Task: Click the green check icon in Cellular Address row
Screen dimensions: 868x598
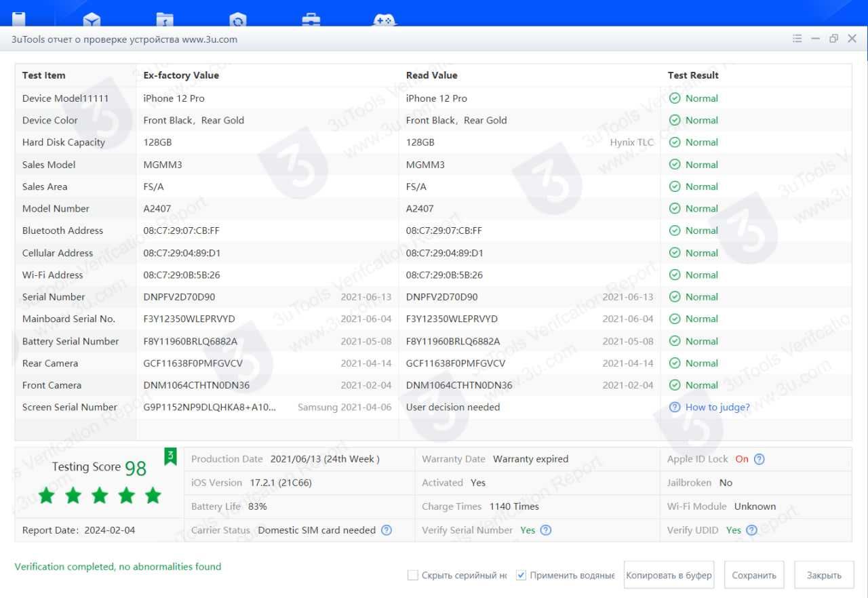Action: pyautogui.click(x=675, y=252)
